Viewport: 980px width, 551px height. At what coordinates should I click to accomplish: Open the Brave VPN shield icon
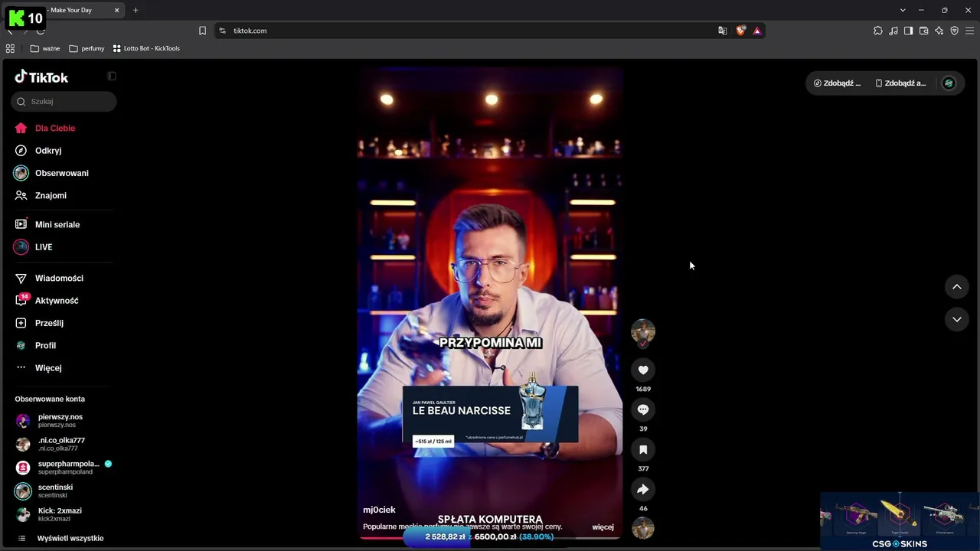[954, 31]
